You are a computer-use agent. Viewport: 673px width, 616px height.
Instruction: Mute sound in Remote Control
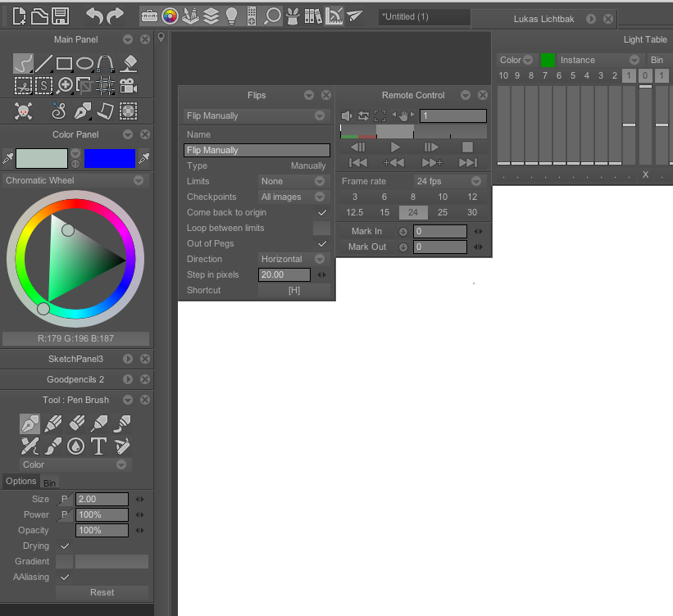click(347, 115)
